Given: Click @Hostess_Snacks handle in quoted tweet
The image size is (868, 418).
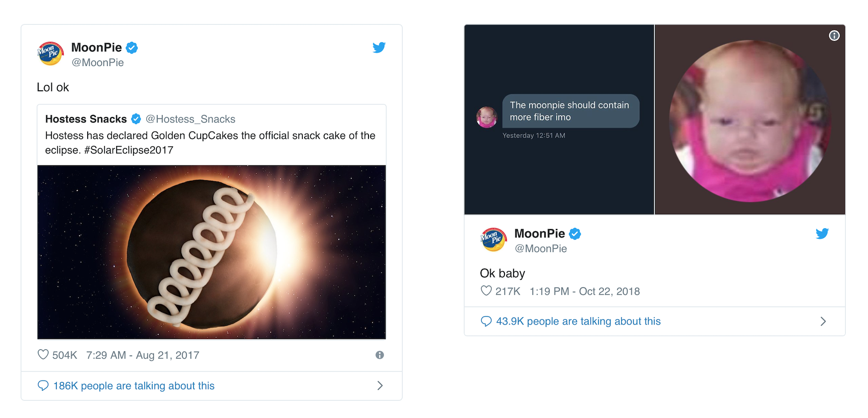Looking at the screenshot, I should (x=190, y=119).
